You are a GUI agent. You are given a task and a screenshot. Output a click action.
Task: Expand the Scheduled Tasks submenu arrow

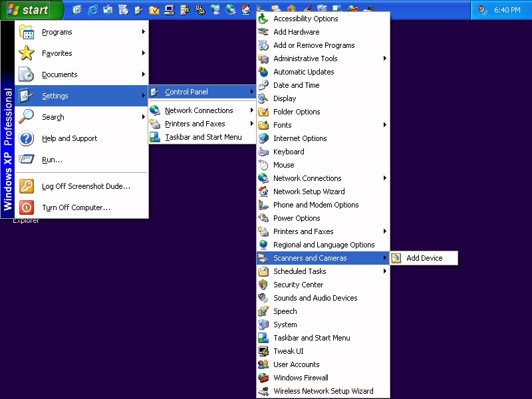point(385,271)
